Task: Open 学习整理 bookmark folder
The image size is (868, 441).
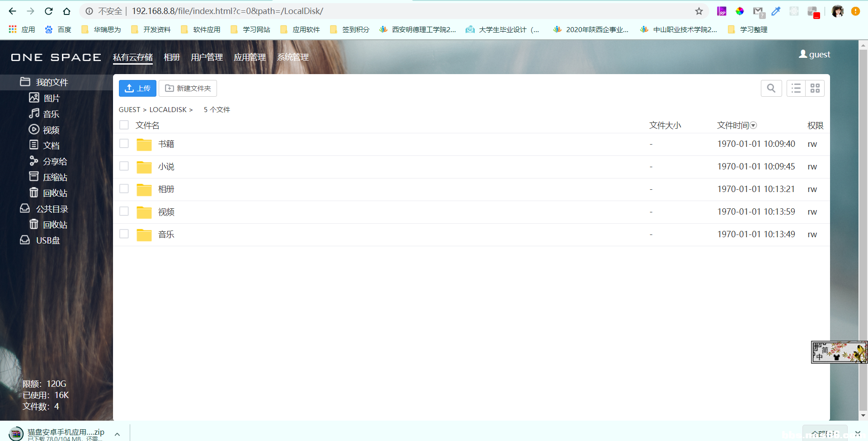Action: [x=747, y=29]
